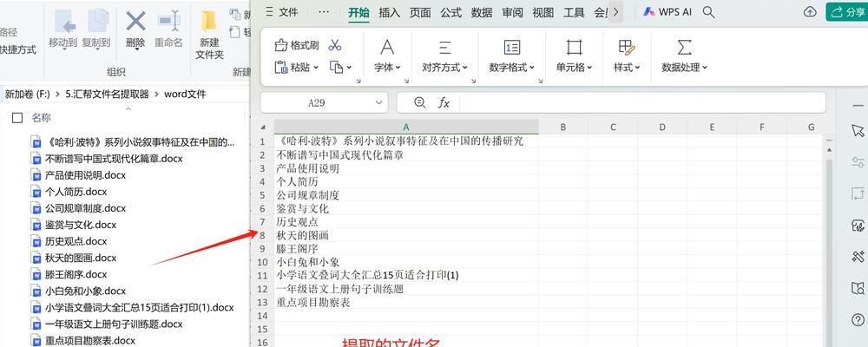The width and height of the screenshot is (868, 347).
Task: Click Move To (移动到) icon in Explorer
Action: [x=65, y=21]
